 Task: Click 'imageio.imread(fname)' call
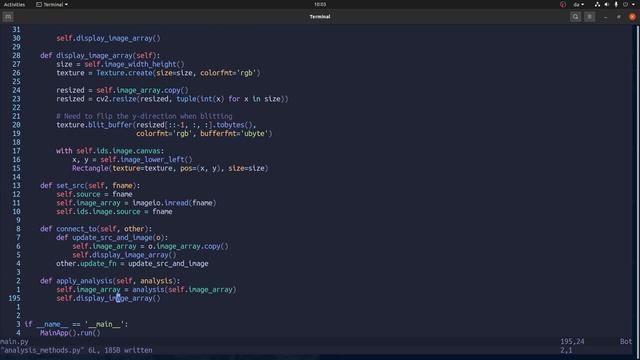coord(174,203)
